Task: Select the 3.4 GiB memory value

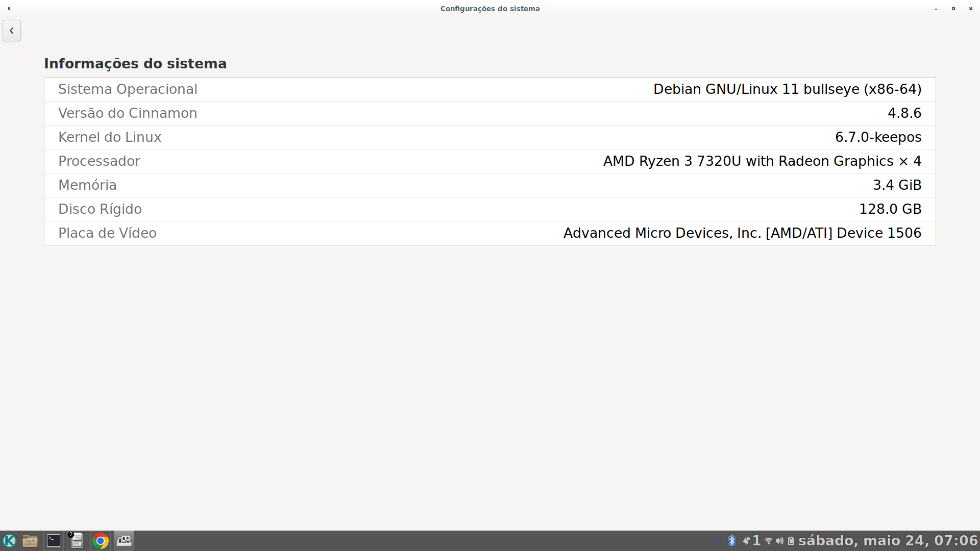Action: (x=897, y=185)
